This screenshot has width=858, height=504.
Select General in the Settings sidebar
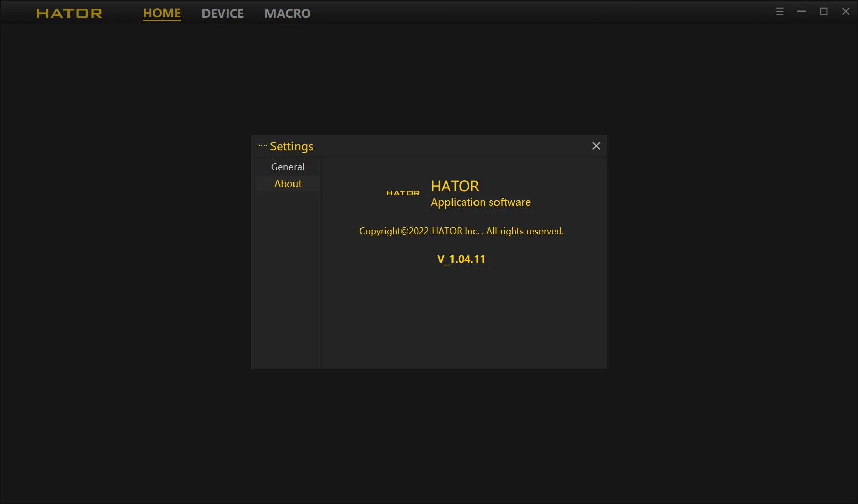point(288,167)
